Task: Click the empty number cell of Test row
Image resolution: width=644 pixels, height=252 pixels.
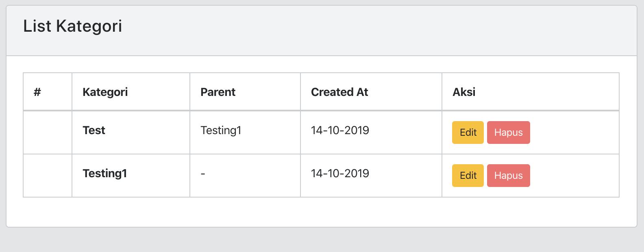Action: (48, 133)
